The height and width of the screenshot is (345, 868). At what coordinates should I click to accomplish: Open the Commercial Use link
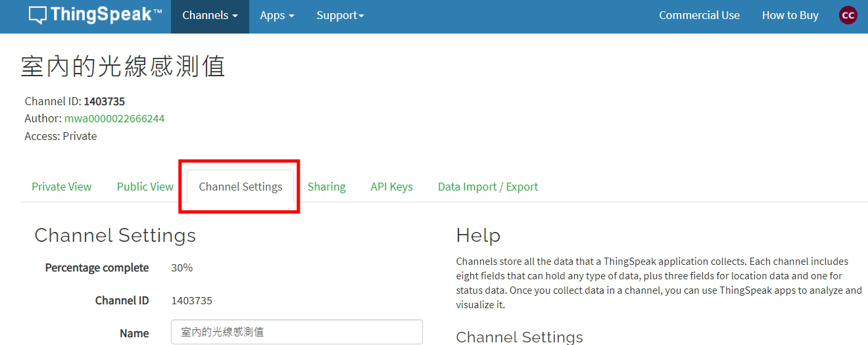(699, 16)
